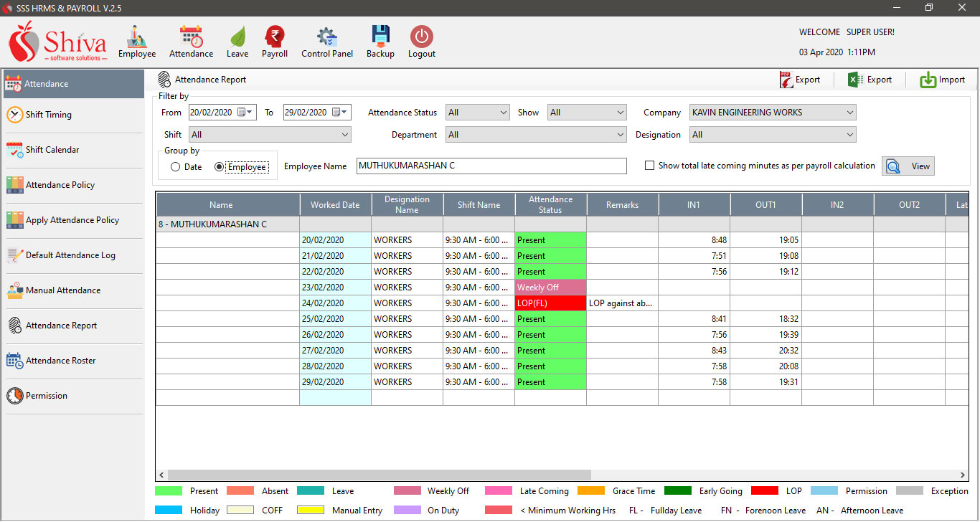Select the Employee group-by radio button
Viewport: 980px width, 522px height.
[x=220, y=167]
